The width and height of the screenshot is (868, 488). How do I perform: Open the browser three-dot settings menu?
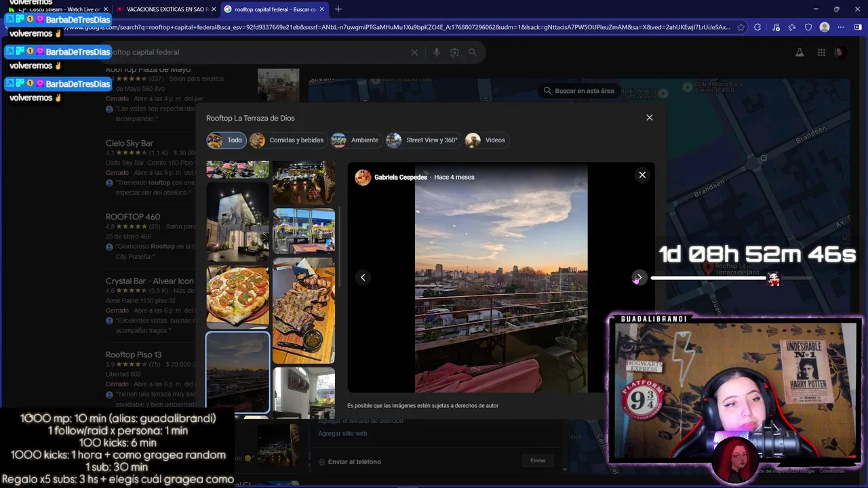[x=841, y=27]
